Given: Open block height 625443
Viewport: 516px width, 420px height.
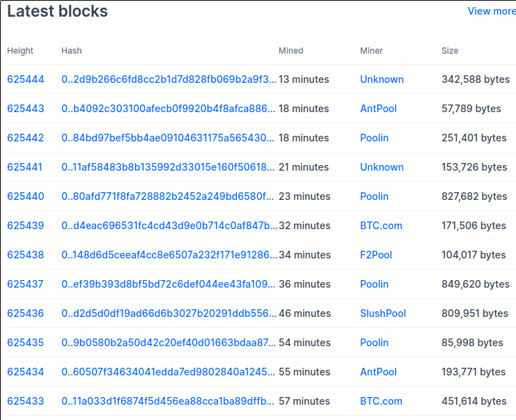Looking at the screenshot, I should click(26, 109).
